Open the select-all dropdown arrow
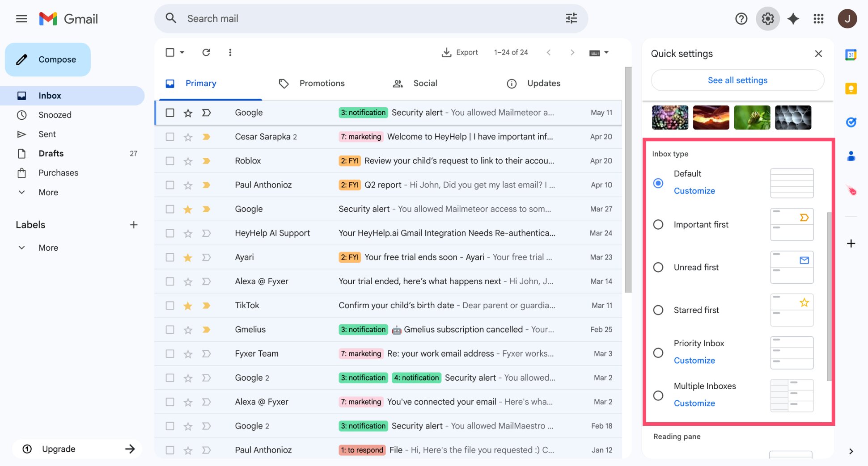 pyautogui.click(x=182, y=52)
